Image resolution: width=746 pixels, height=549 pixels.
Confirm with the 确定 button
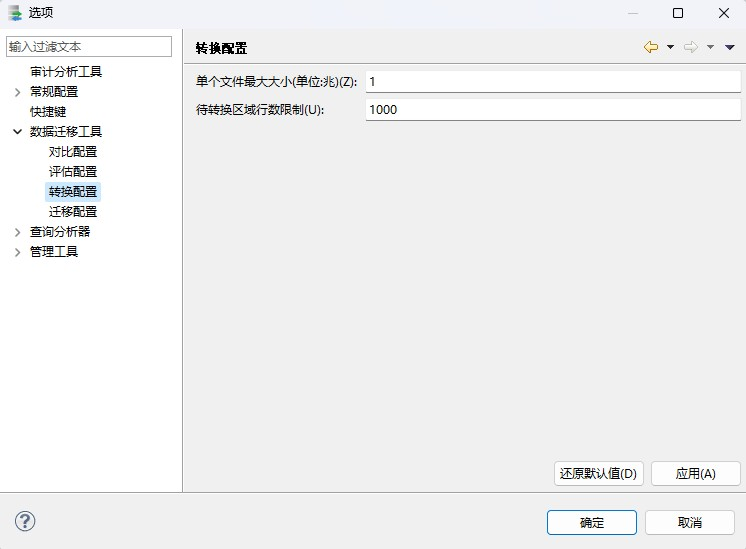tap(592, 522)
